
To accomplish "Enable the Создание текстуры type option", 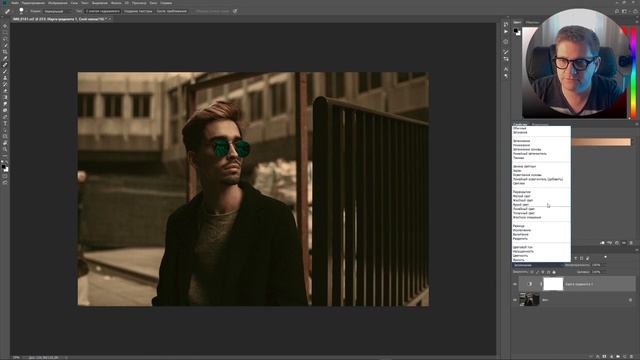I will pos(138,11).
